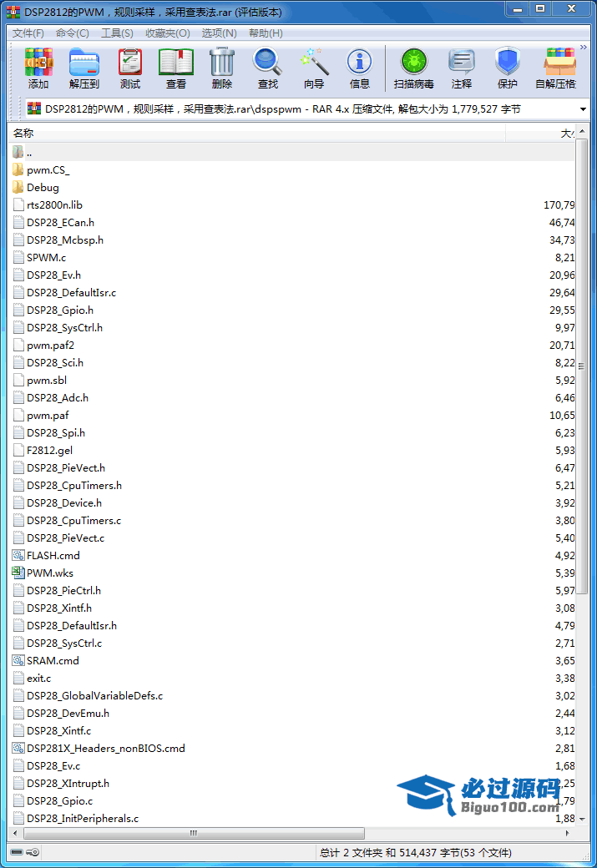Click the horizontal scrollbar right arrow

coord(568,833)
